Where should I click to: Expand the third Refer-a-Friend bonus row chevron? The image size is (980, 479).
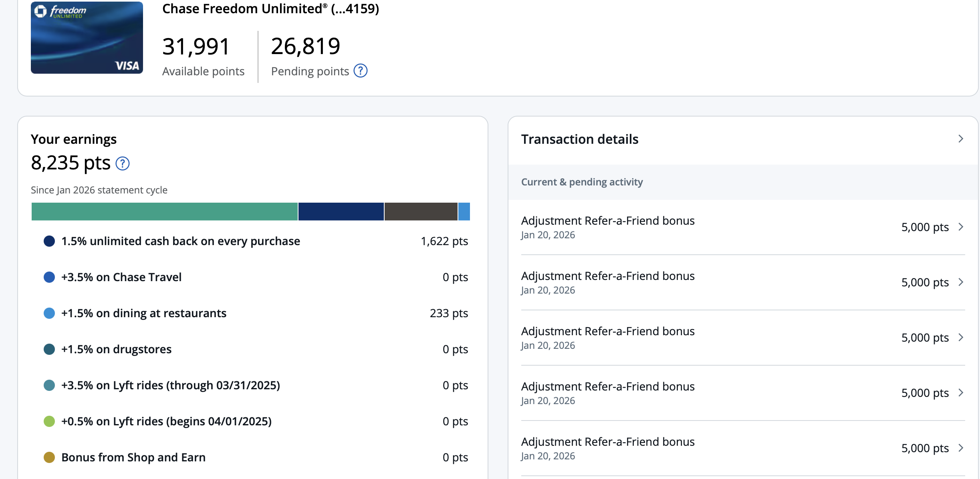tap(961, 338)
